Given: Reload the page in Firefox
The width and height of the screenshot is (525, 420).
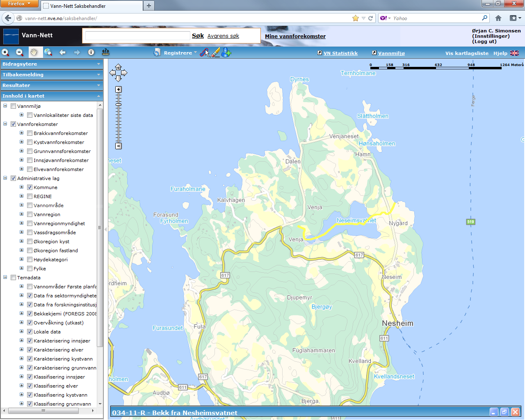Looking at the screenshot, I should coord(371,18).
